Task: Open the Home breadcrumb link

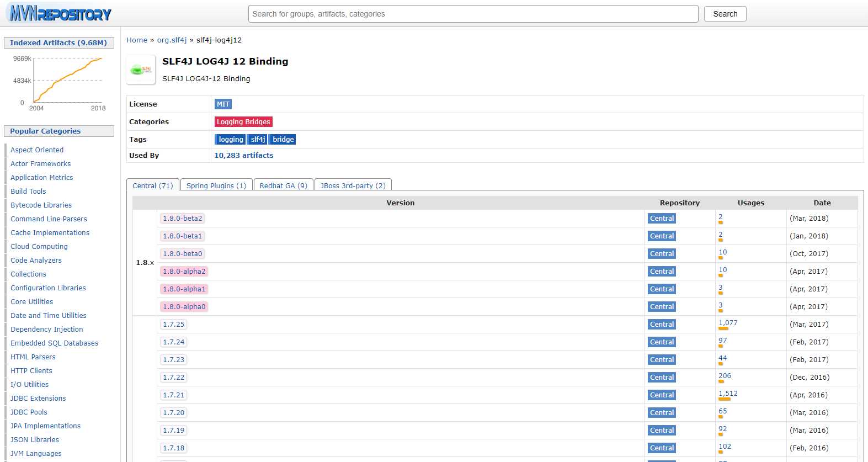Action: [137, 40]
